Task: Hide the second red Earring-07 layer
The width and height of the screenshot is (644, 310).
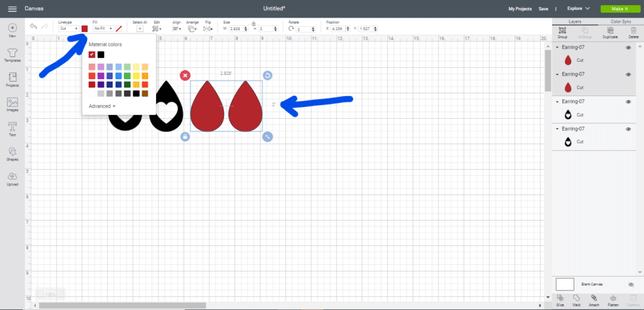Action: pyautogui.click(x=628, y=75)
